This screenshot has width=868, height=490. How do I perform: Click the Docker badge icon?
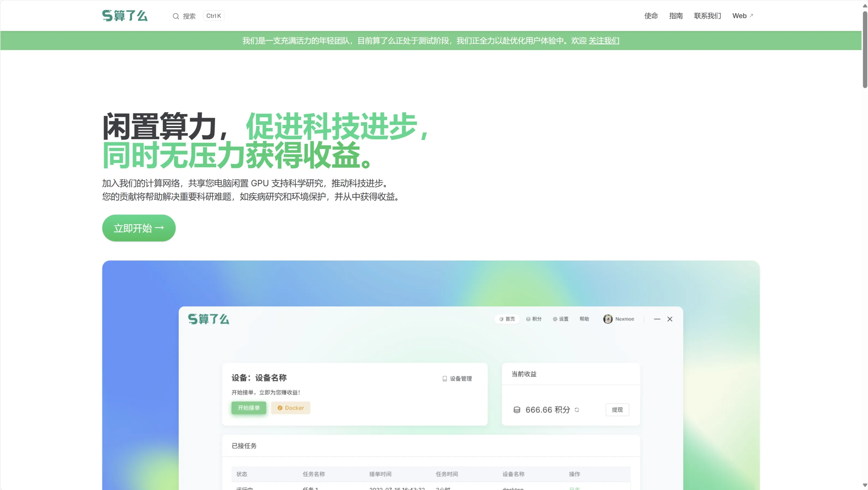281,408
